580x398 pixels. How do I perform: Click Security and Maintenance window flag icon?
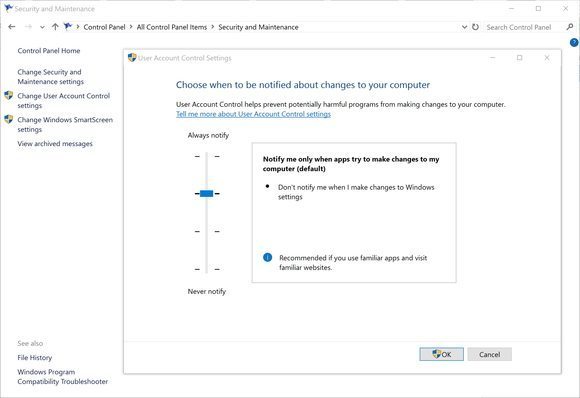(9, 8)
